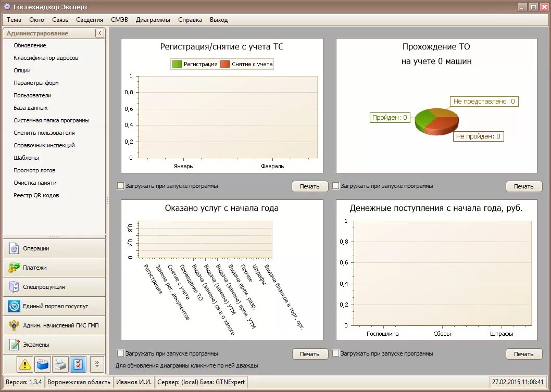Click the date and time in status bar
The width and height of the screenshot is (551, 392).
click(518, 382)
